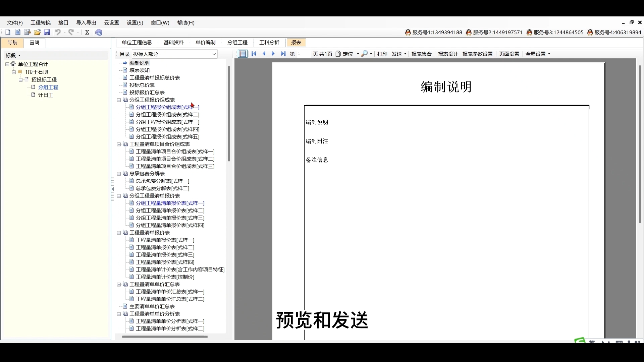Open the 发送 dropdown menu
The width and height of the screenshot is (644, 362).
pyautogui.click(x=399, y=54)
